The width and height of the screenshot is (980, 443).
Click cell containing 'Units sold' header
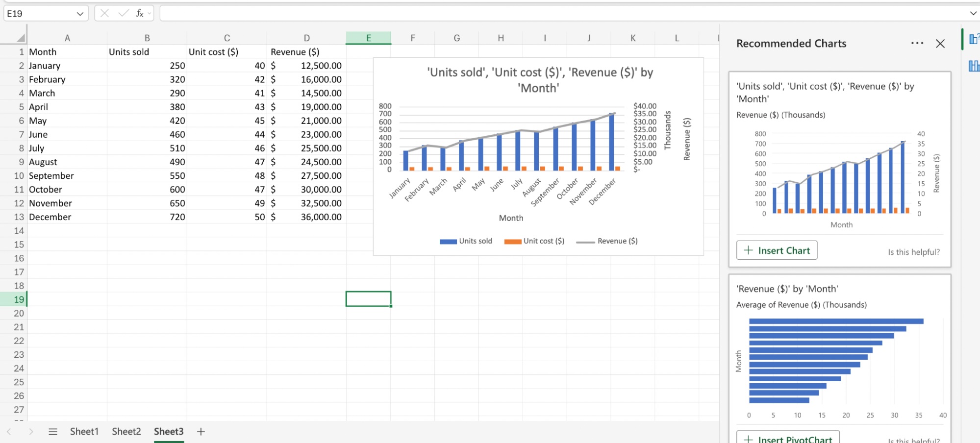pos(147,51)
